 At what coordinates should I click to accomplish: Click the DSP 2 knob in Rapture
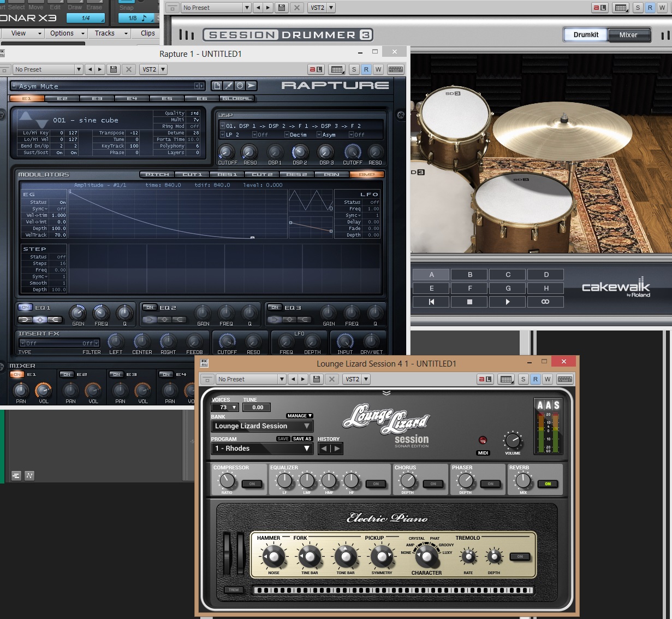300,151
